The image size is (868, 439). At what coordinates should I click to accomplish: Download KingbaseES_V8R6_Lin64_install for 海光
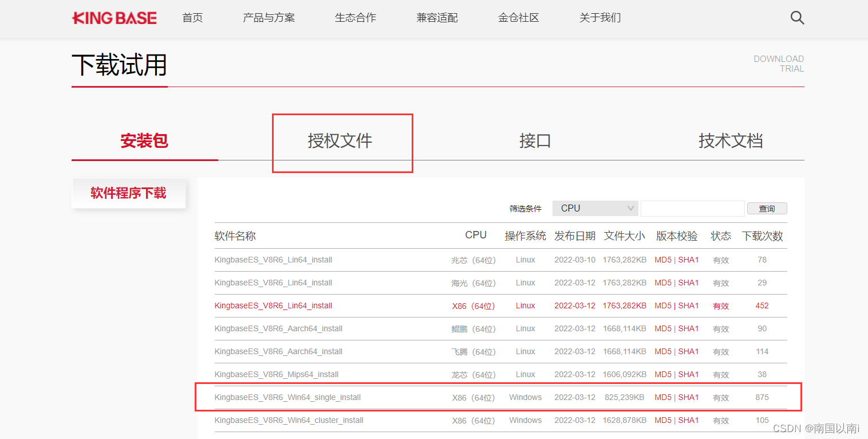pos(273,283)
